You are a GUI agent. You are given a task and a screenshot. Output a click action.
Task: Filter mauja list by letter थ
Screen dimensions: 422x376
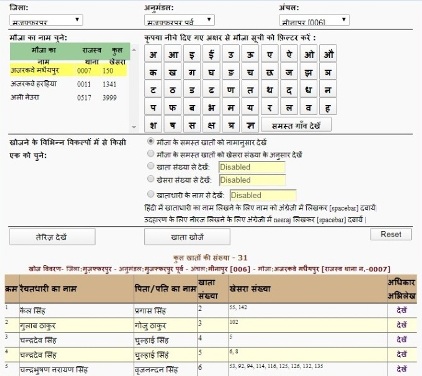270,89
